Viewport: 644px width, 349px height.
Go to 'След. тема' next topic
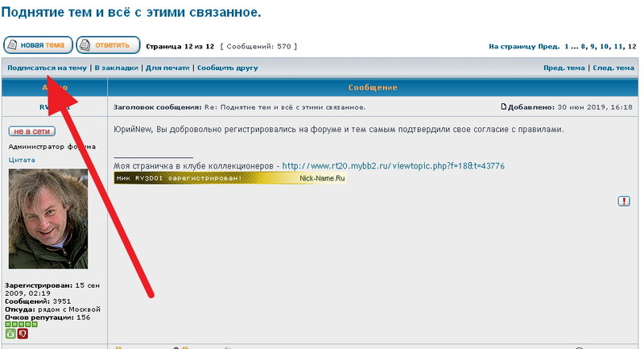pyautogui.click(x=613, y=68)
